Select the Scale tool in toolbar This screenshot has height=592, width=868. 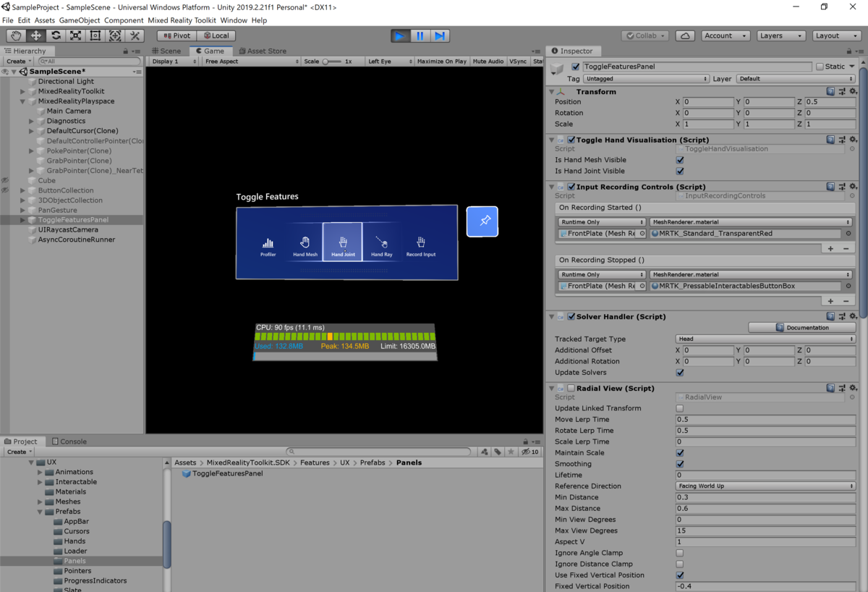click(x=75, y=35)
